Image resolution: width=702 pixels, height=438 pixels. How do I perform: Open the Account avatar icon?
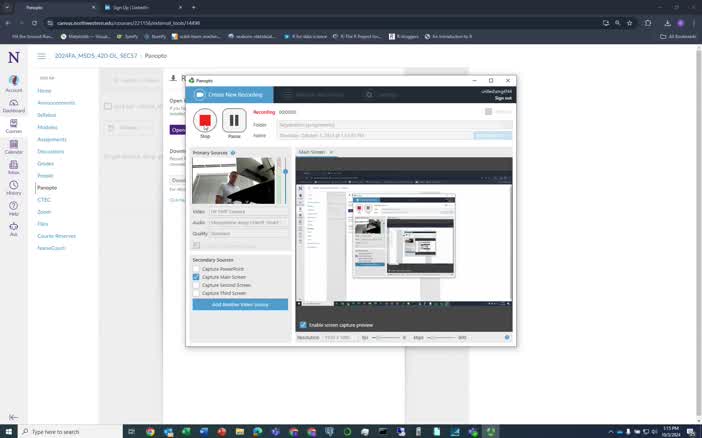tap(13, 83)
